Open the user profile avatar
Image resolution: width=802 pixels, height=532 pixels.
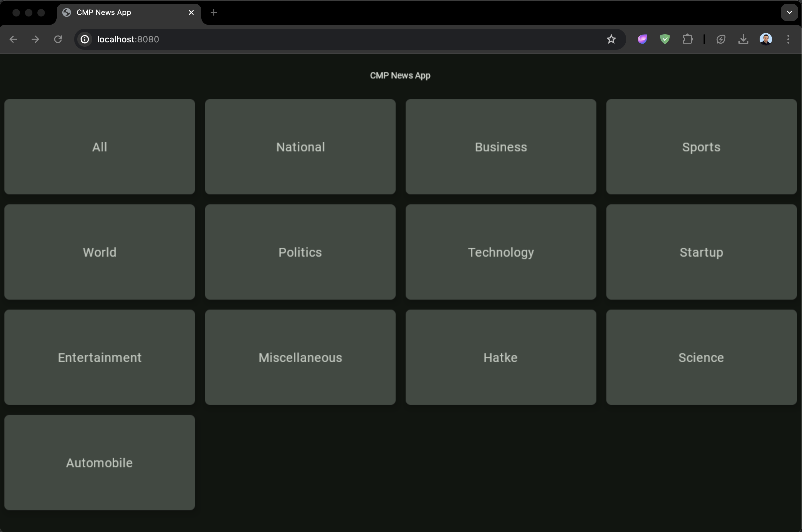point(766,39)
